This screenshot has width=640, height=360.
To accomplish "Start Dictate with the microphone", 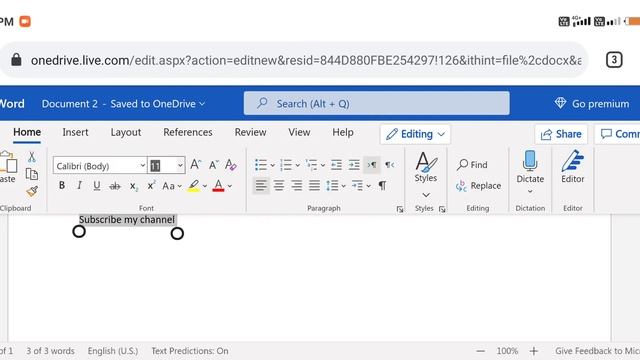I will pyautogui.click(x=530, y=167).
